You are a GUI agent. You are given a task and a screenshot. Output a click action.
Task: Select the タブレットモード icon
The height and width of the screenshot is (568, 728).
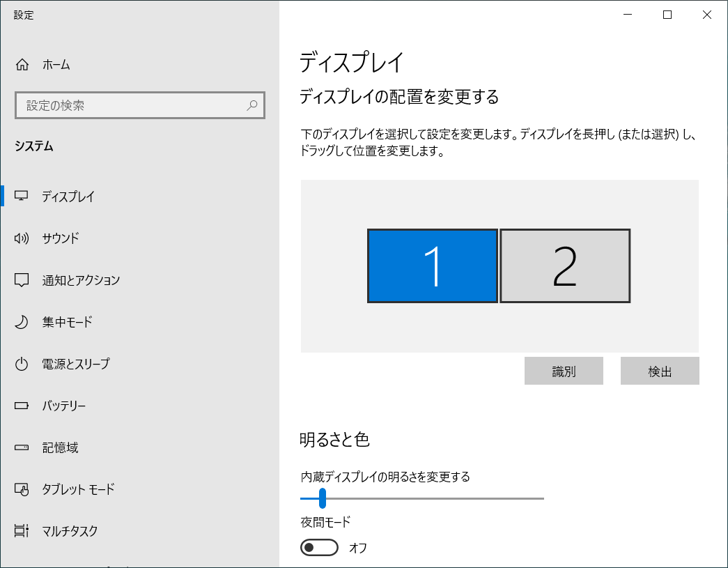pyautogui.click(x=22, y=489)
